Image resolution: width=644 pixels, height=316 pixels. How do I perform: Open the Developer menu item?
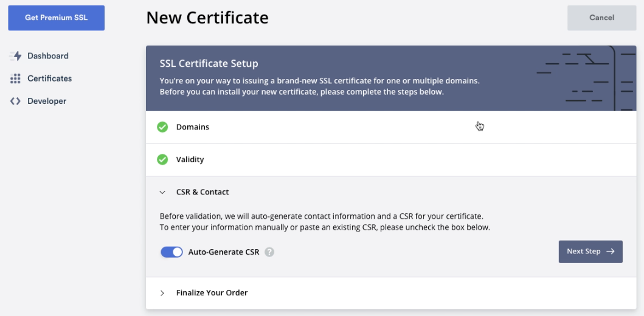click(38, 101)
